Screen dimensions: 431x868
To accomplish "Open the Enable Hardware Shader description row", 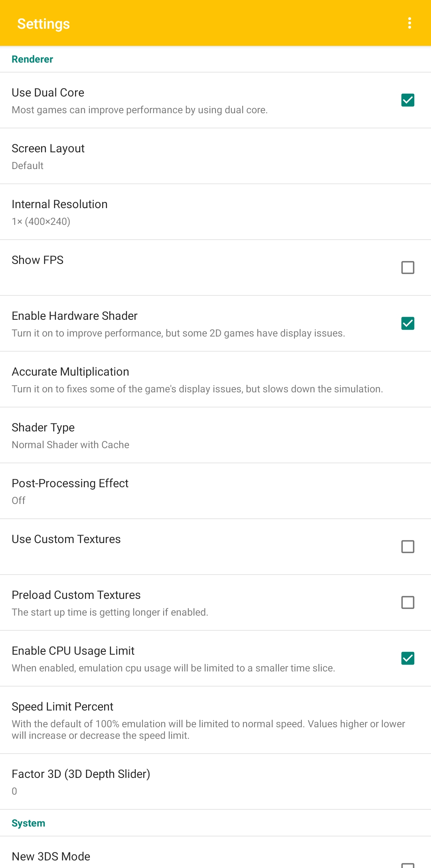I will pos(178,333).
